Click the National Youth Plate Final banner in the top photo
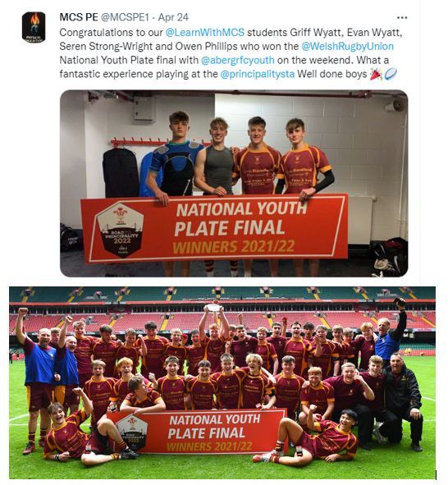Image resolution: width=448 pixels, height=485 pixels. (214, 228)
